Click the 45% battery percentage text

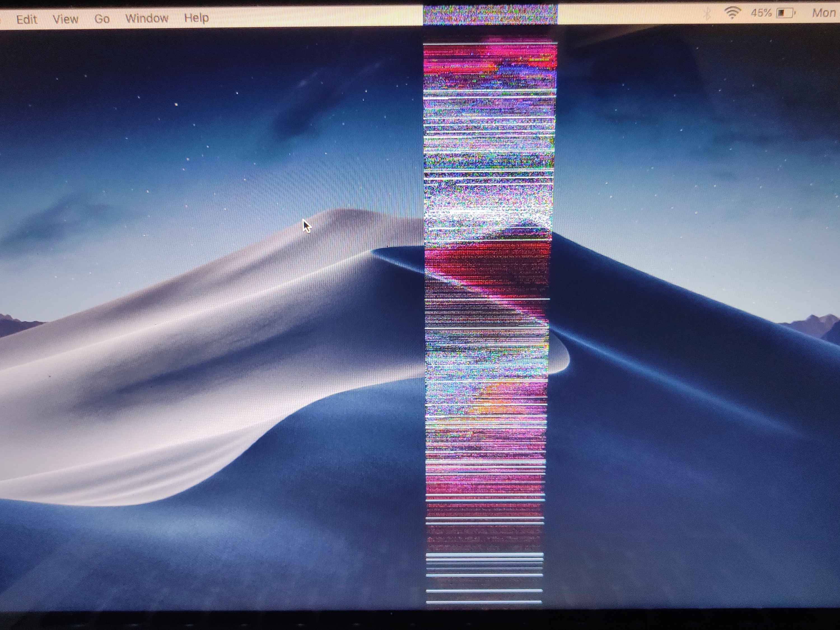[761, 13]
